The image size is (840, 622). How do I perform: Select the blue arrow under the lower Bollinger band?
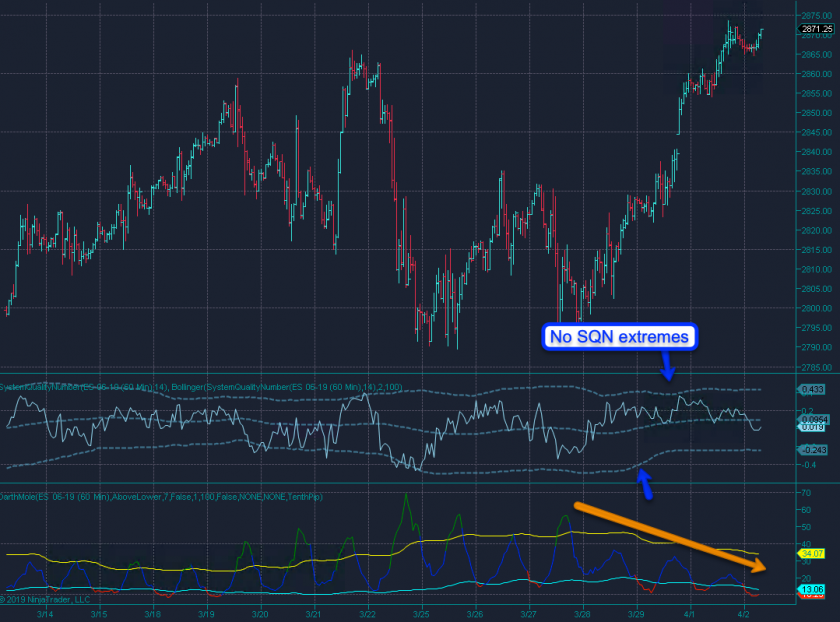tap(646, 486)
